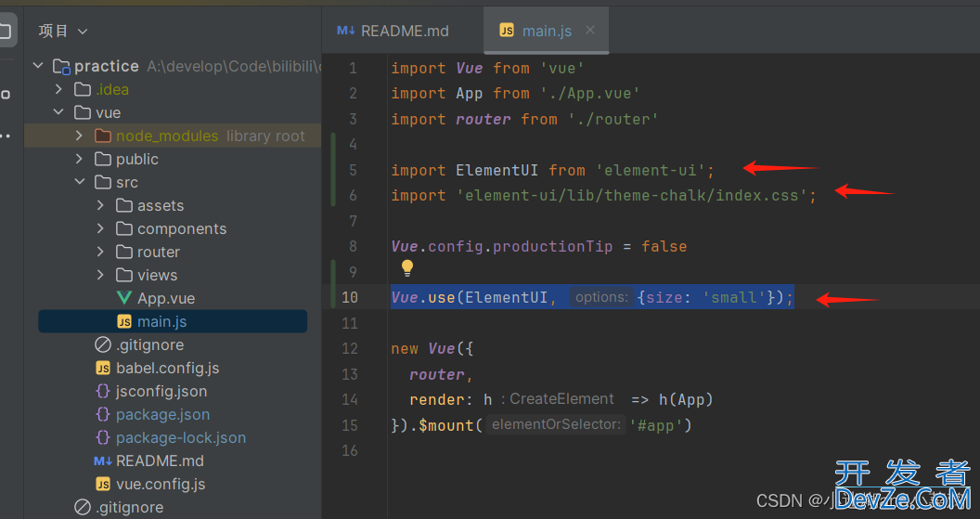Screen dimensions: 980x519
Task: Click '$mount' on line 15
Action: 446,425
